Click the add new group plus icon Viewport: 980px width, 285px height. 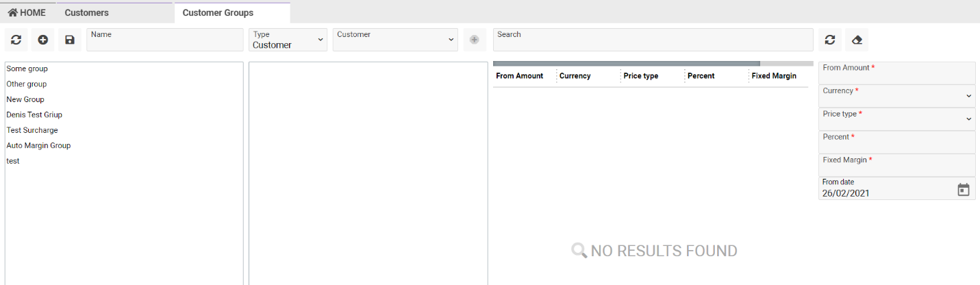tap(42, 40)
